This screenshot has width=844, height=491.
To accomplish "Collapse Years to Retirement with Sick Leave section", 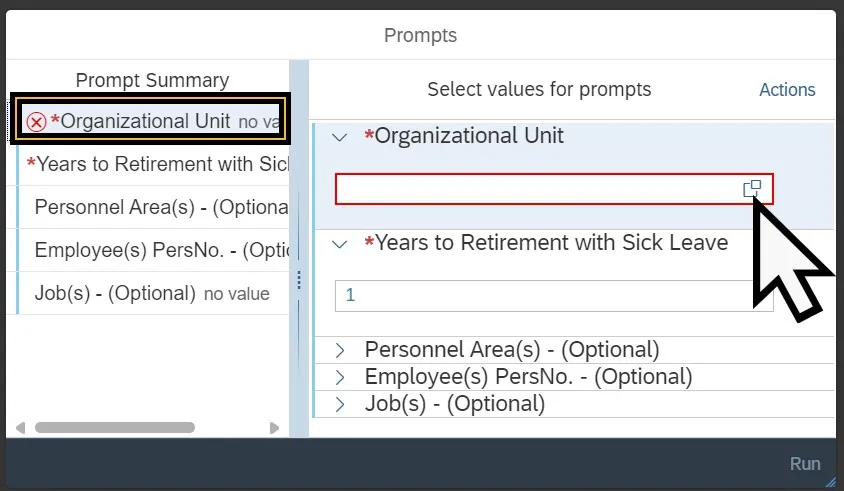I will [340, 243].
